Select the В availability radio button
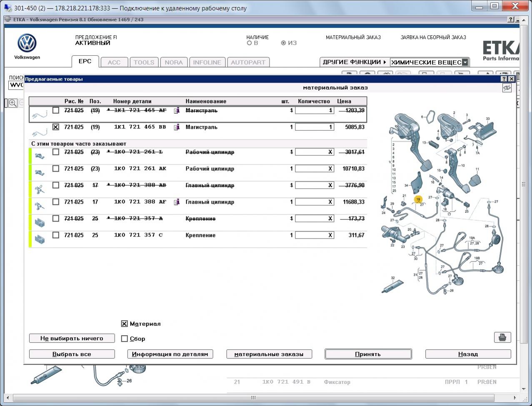 coord(250,43)
